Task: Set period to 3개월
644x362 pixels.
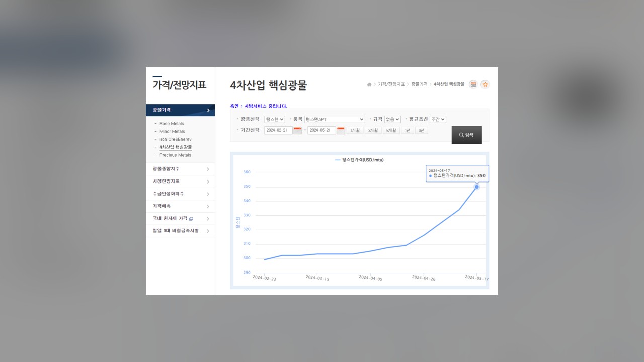Action: tap(373, 130)
